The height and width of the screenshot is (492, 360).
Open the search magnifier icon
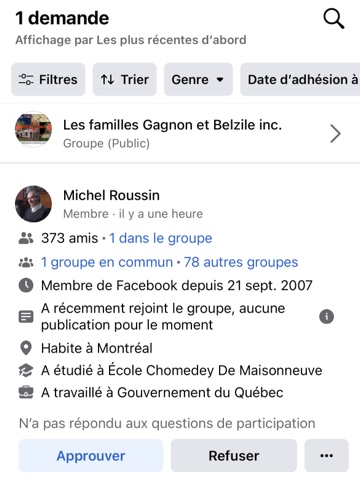[334, 19]
